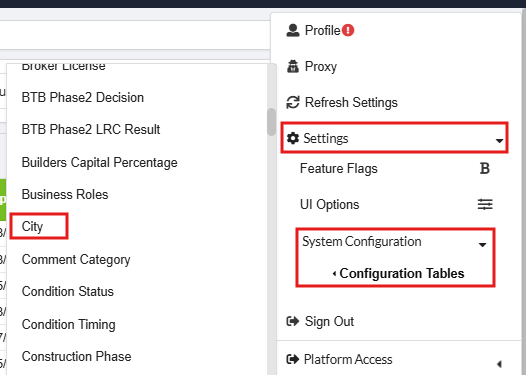This screenshot has height=375, width=526.
Task: Click the Refresh Settings circular arrows icon
Action: pyautogui.click(x=293, y=102)
